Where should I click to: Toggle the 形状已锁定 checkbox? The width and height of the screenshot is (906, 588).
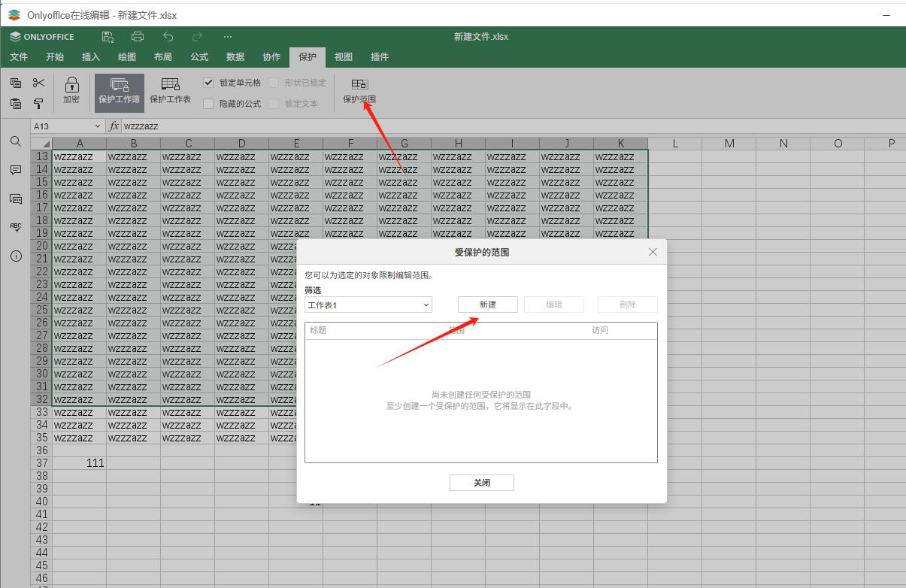[x=274, y=83]
